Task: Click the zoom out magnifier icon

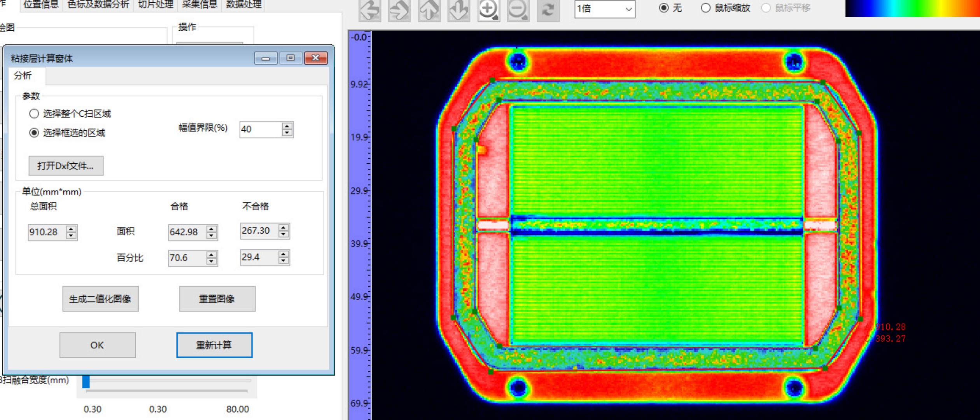Action: [x=518, y=10]
